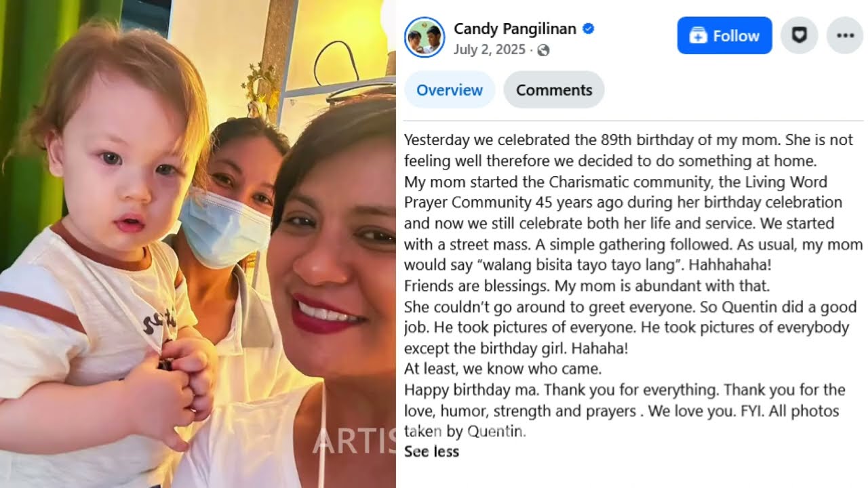Click the blue verified badge checkmark

(x=588, y=28)
